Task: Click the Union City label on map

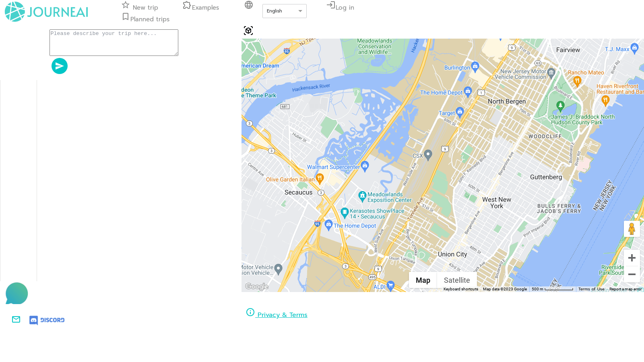Action: [x=452, y=255]
